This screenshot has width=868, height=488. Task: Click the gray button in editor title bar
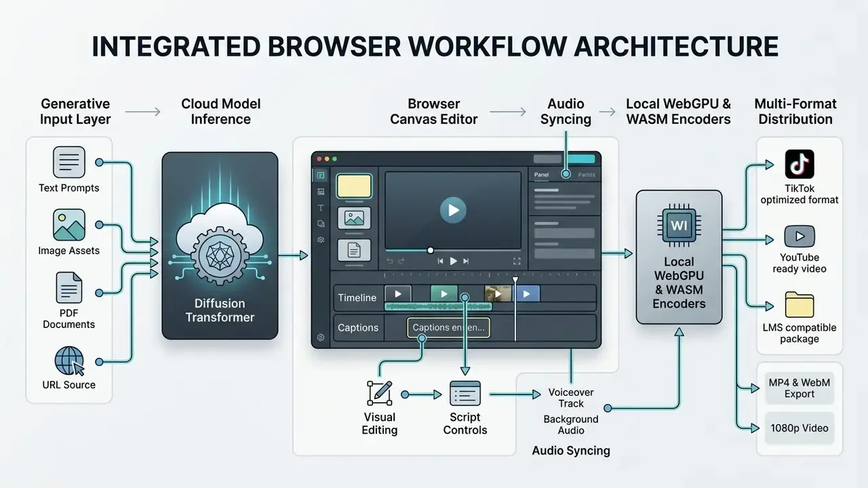click(548, 159)
